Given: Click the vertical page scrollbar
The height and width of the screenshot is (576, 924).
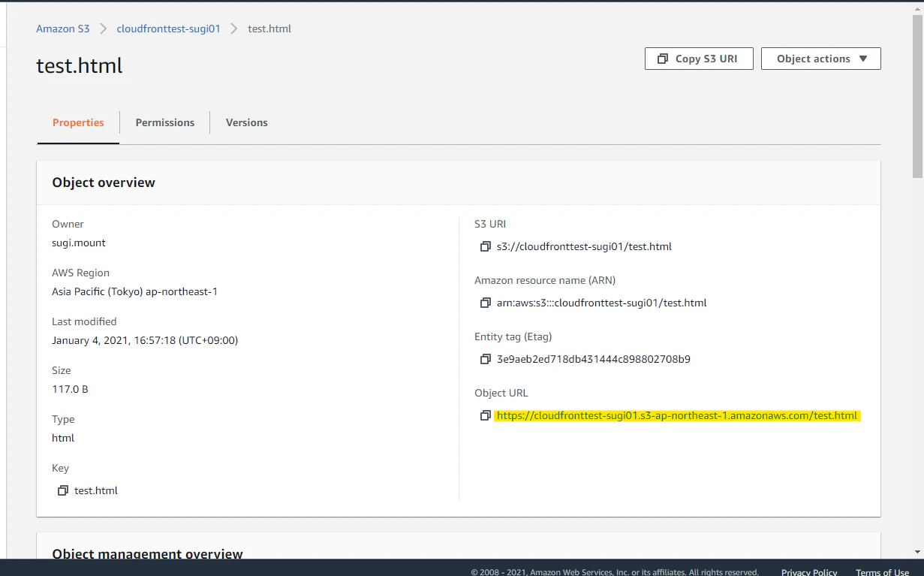Looking at the screenshot, I should click(x=918, y=98).
